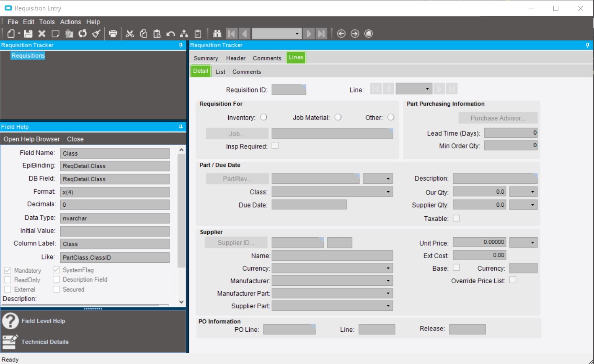Toggle the Base checkbox
The width and height of the screenshot is (594, 364).
456,267
